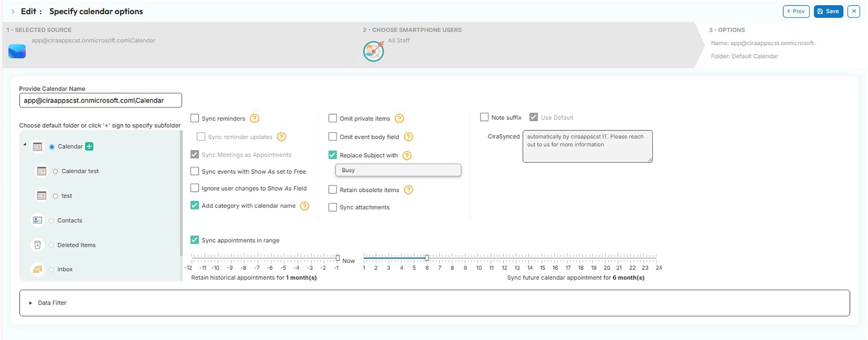This screenshot has width=868, height=340.
Task: Open help for Omit event body field
Action: [x=408, y=137]
